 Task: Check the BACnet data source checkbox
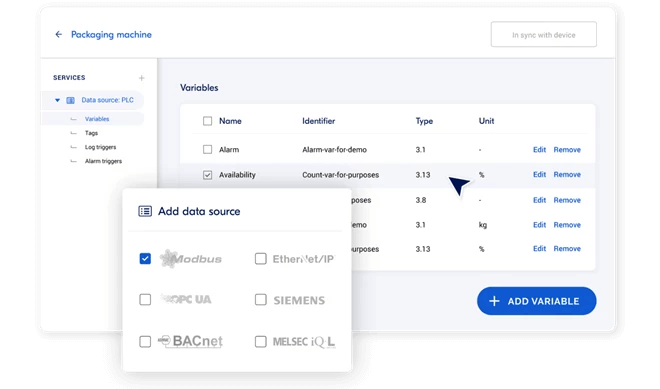click(x=145, y=341)
